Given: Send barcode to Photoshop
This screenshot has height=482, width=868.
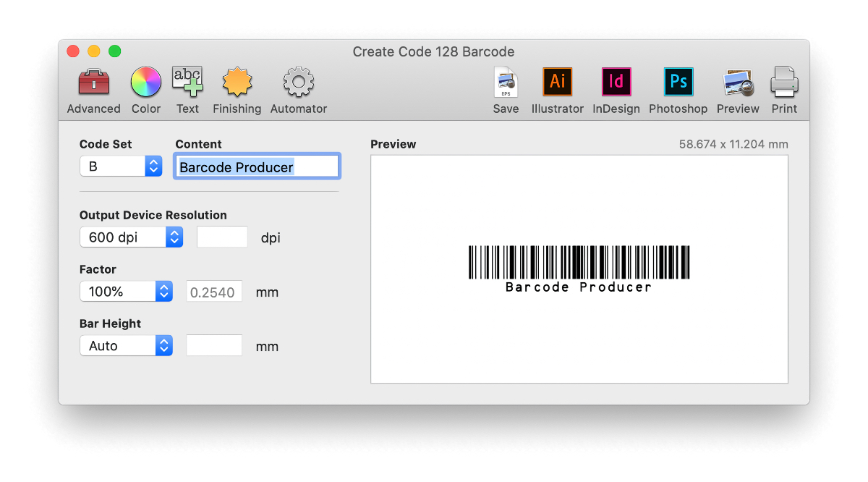Looking at the screenshot, I should (678, 82).
